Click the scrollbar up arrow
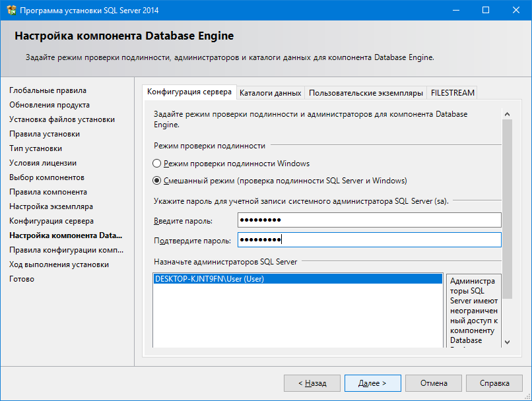 [507, 113]
